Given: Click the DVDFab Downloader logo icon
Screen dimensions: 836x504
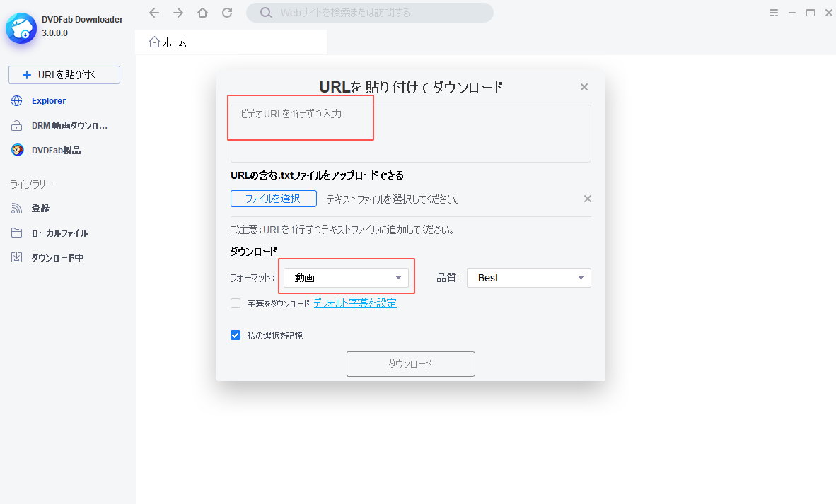Looking at the screenshot, I should (21, 28).
